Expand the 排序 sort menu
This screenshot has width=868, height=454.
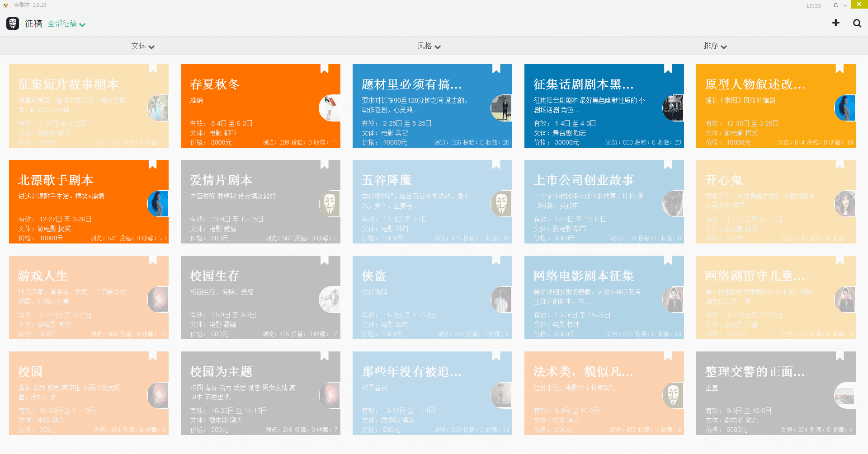(715, 46)
